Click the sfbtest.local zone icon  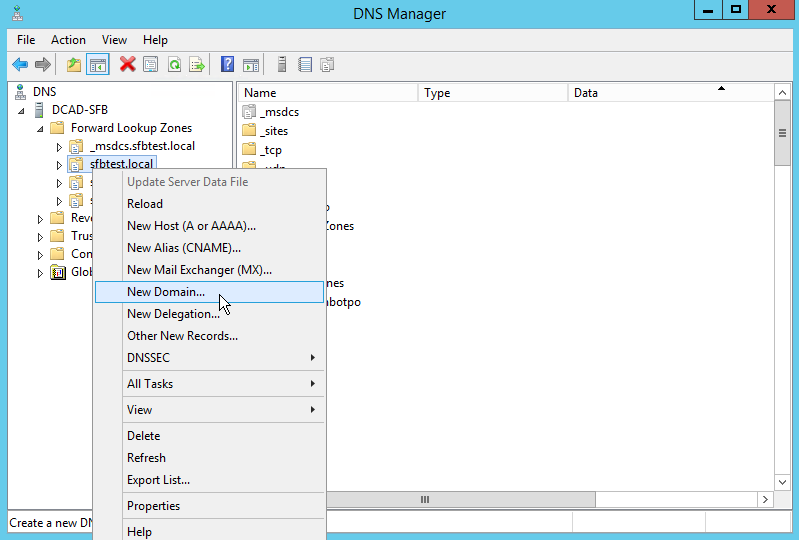coord(76,164)
